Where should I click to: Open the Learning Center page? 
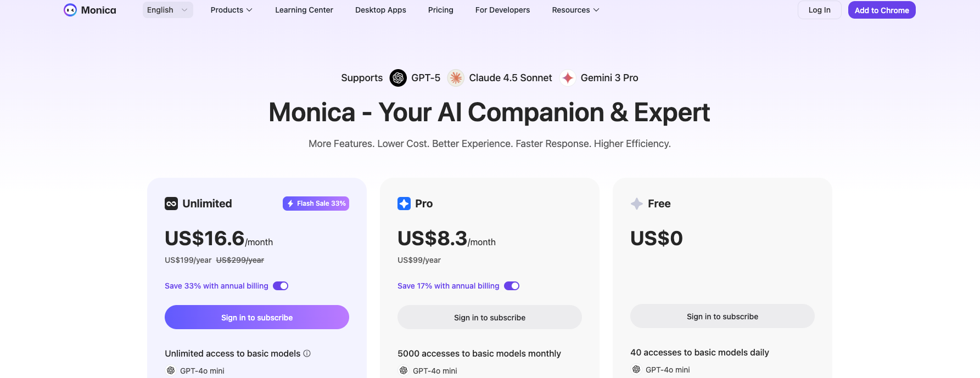pyautogui.click(x=304, y=10)
